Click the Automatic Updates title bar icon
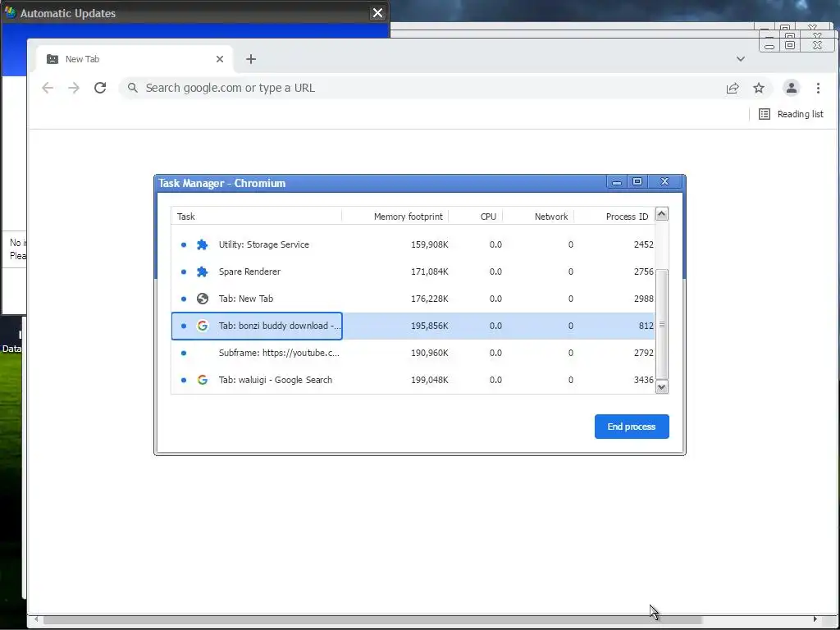The width and height of the screenshot is (840, 630). [x=10, y=12]
